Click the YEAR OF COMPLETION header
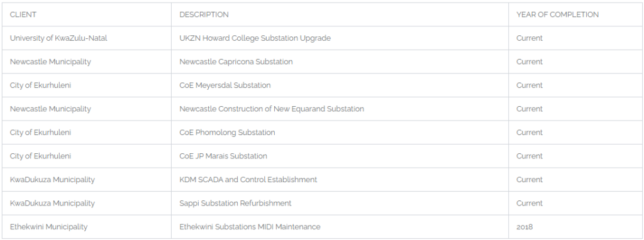Viewport: 644px width, 240px height. click(557, 15)
